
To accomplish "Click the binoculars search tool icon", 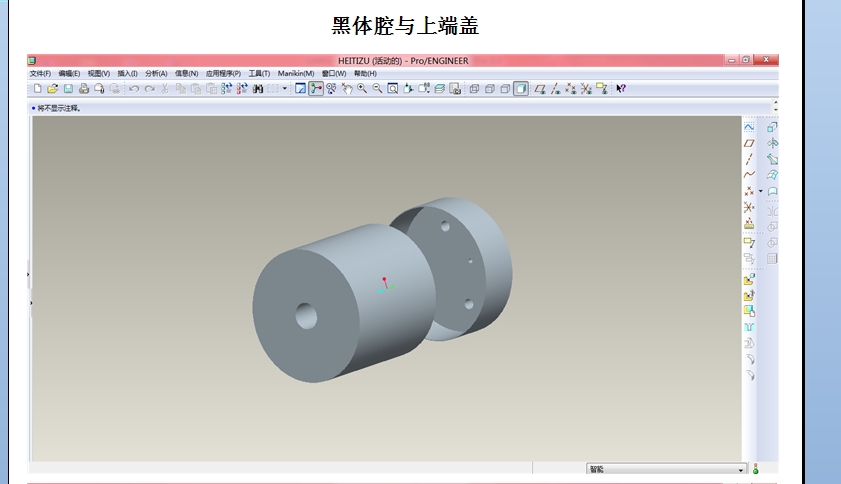I will [x=257, y=89].
